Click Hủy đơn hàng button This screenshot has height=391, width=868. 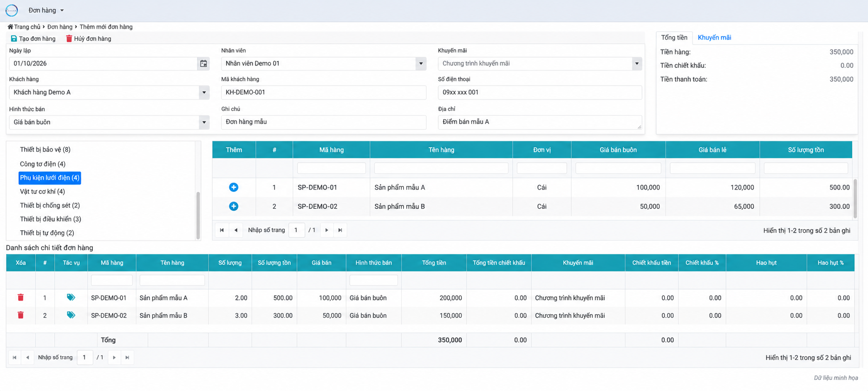88,39
